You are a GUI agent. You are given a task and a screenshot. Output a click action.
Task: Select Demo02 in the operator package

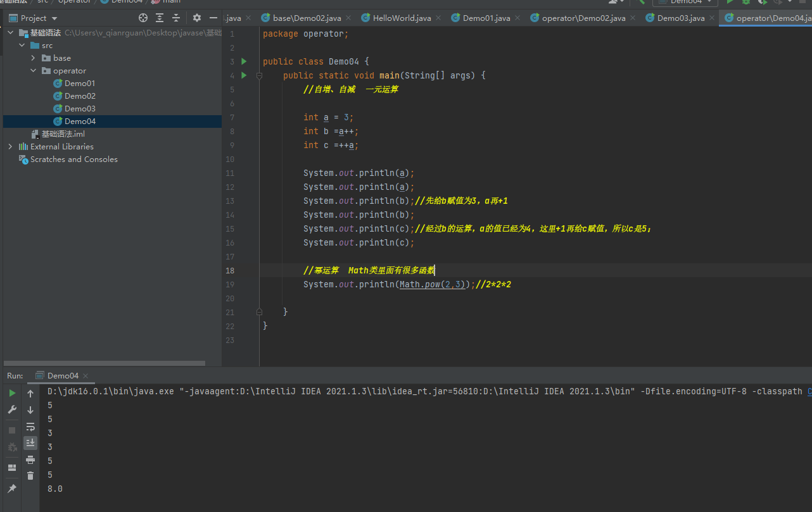(80, 96)
